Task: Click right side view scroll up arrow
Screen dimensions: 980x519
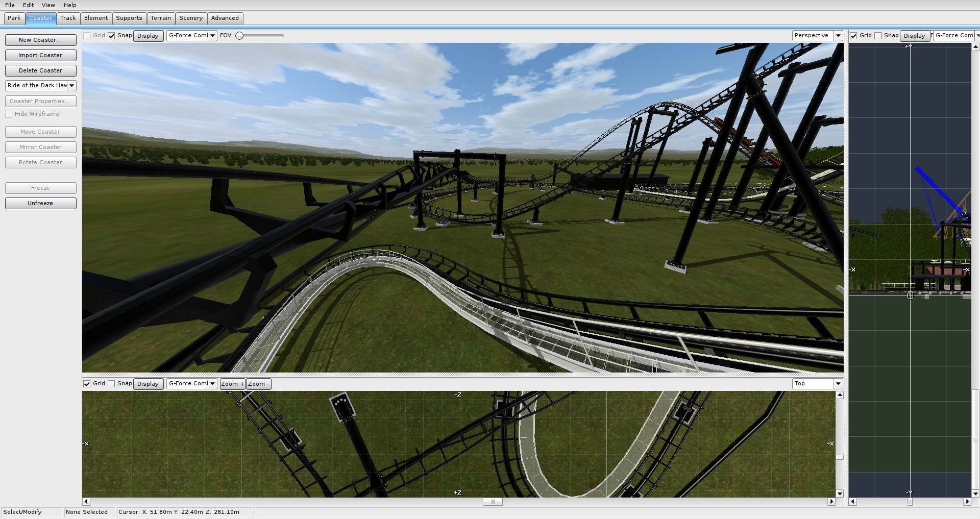Action: pos(975,47)
